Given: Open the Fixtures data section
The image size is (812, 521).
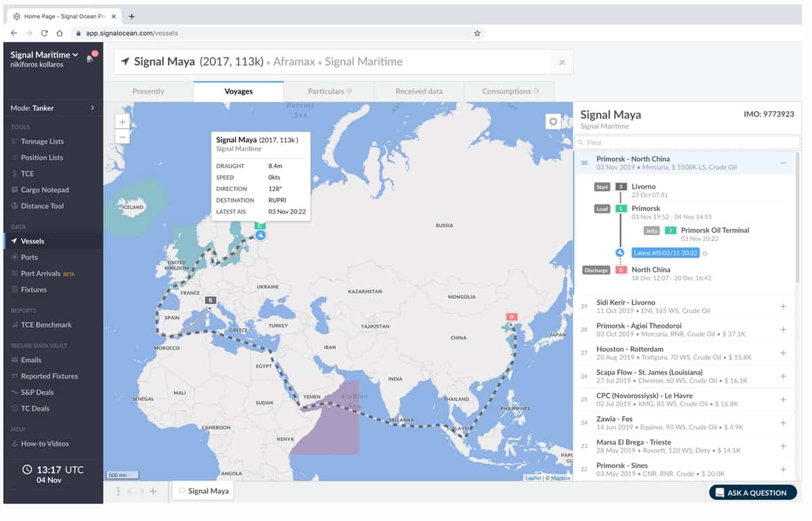Looking at the screenshot, I should (30, 289).
